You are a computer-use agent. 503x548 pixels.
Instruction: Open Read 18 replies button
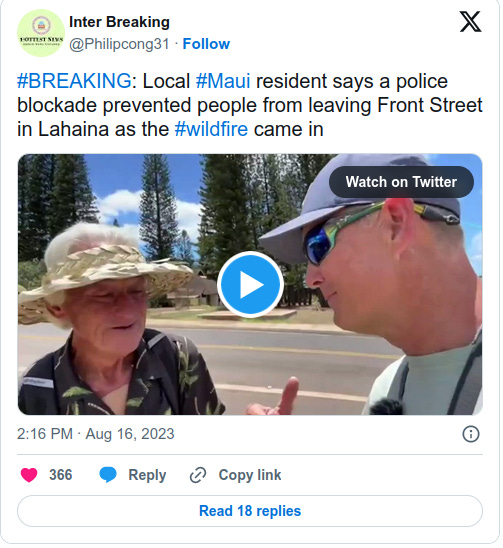tap(250, 511)
